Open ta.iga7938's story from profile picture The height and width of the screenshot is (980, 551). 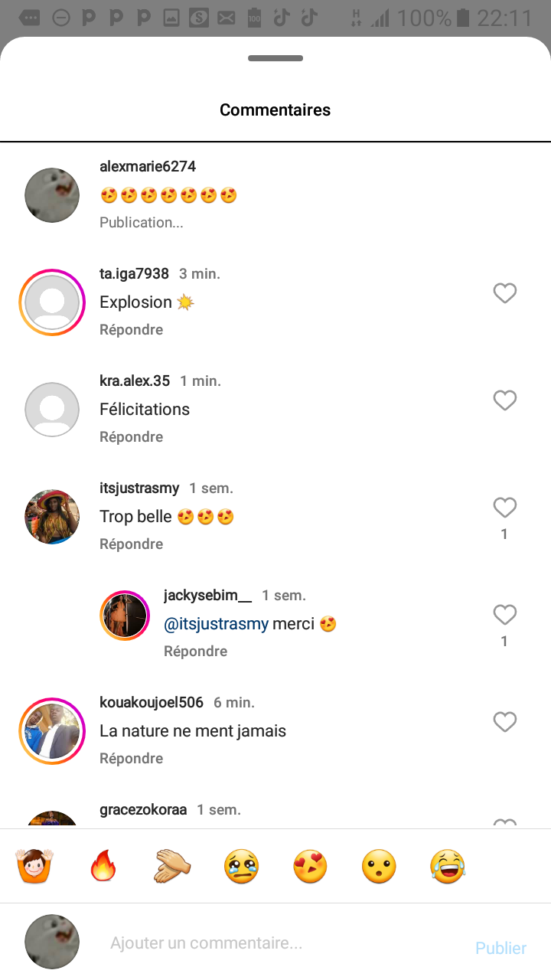[52, 302]
